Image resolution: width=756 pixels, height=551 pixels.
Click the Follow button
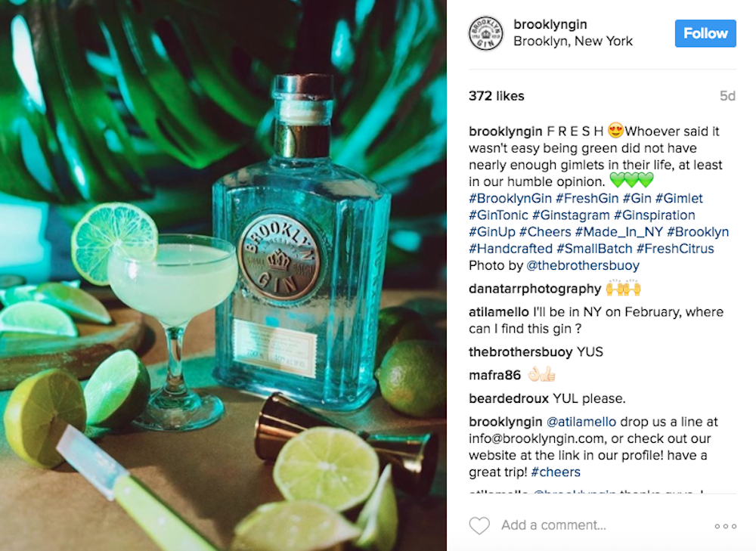pyautogui.click(x=705, y=33)
